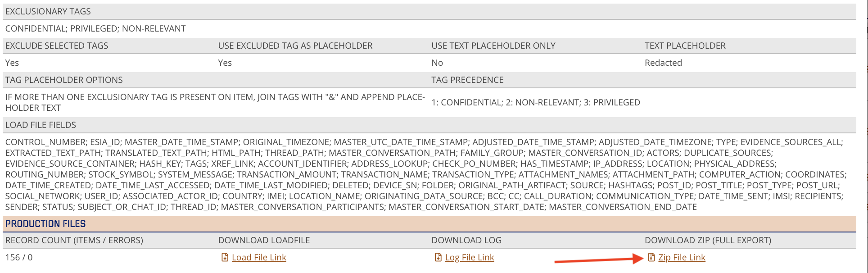Image resolution: width=868 pixels, height=273 pixels.
Task: Click the Log File Link download icon
Action: 438,257
